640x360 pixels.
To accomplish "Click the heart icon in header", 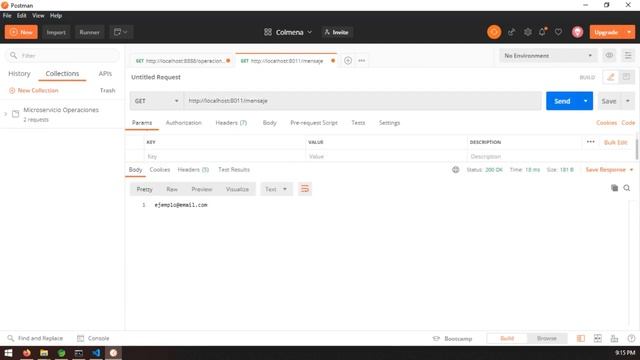I will [558, 32].
